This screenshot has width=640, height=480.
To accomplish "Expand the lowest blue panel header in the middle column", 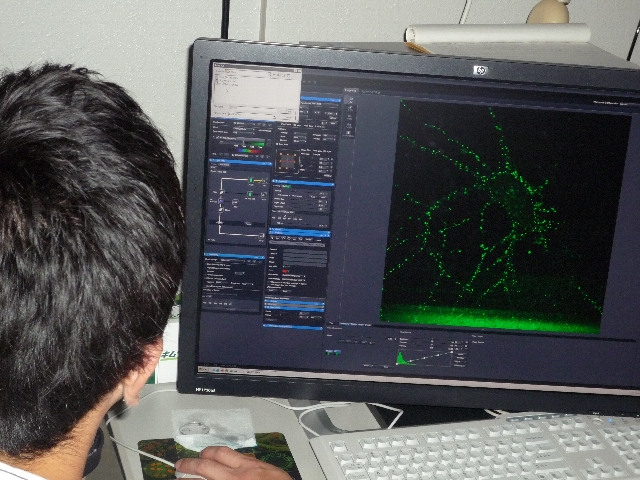I will [x=293, y=327].
